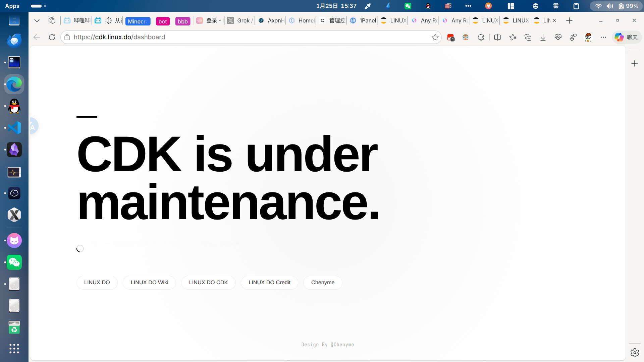The height and width of the screenshot is (362, 644).
Task: Open the browser profile avatar
Action: click(x=588, y=37)
